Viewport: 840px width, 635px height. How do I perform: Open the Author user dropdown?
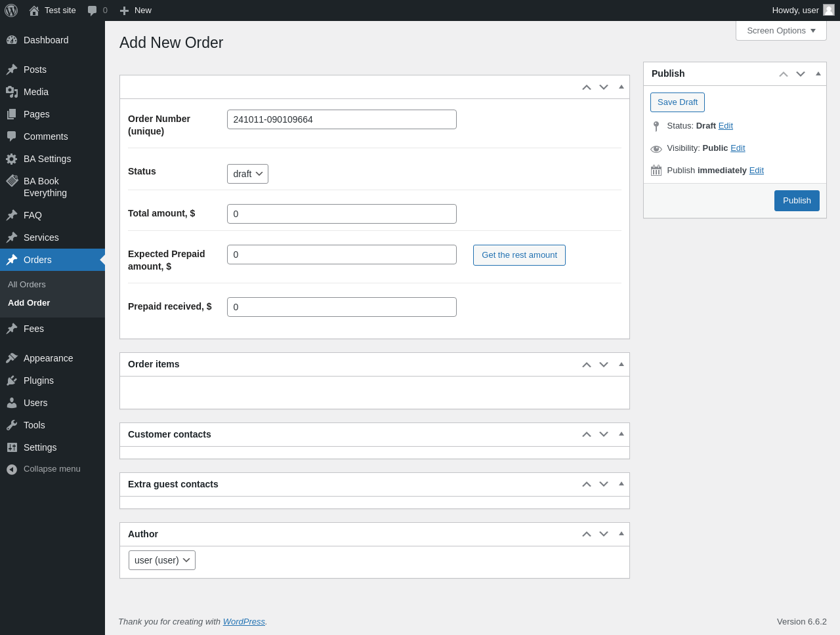(162, 560)
